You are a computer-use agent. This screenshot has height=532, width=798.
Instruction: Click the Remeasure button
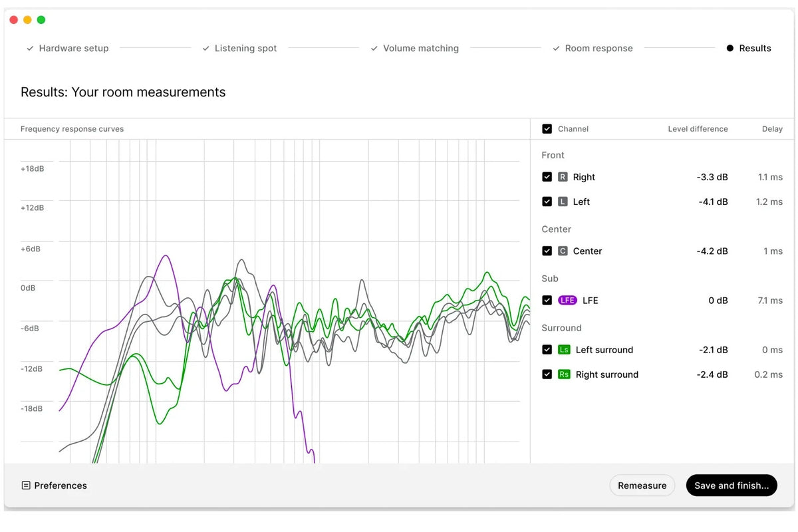642,485
